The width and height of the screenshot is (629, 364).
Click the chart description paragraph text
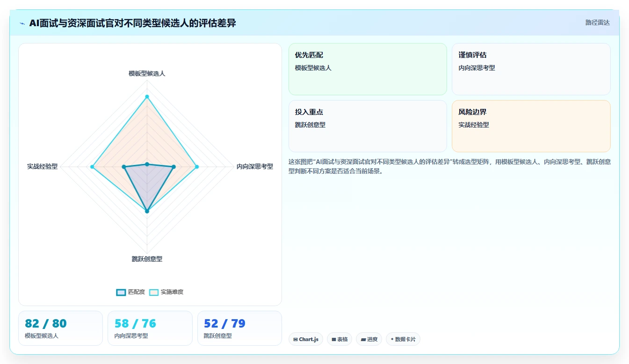(449, 166)
